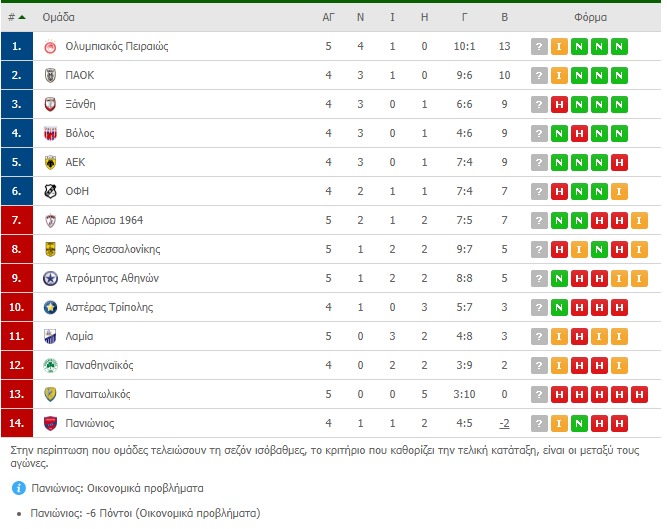Open Αστέρας Τρίπολης team link
Screen dimensions: 667x529
coord(109,307)
